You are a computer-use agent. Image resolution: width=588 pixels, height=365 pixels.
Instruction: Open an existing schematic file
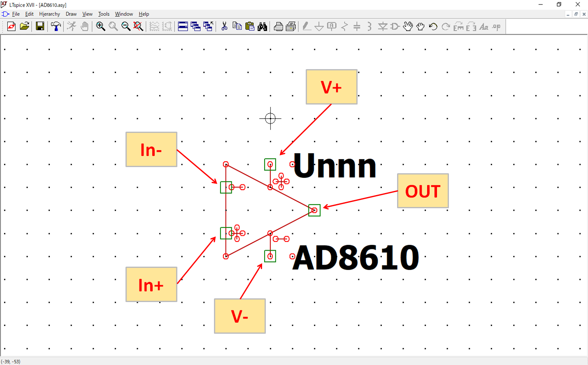tap(25, 27)
